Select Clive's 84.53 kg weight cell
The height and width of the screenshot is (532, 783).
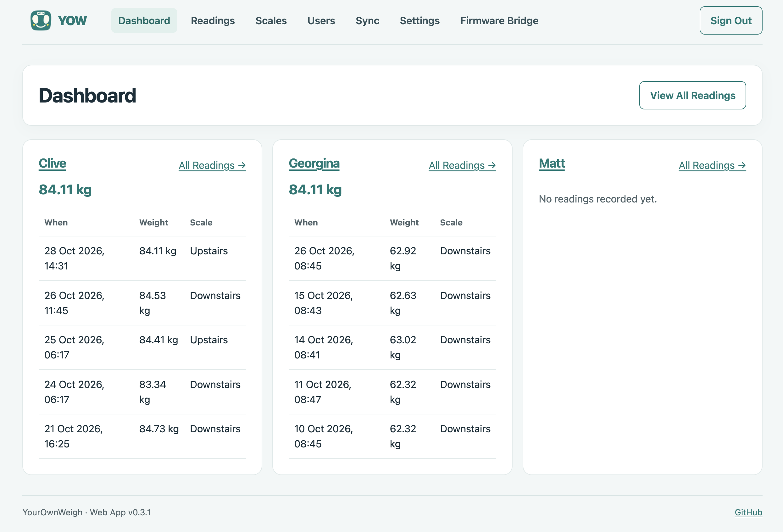[153, 303]
